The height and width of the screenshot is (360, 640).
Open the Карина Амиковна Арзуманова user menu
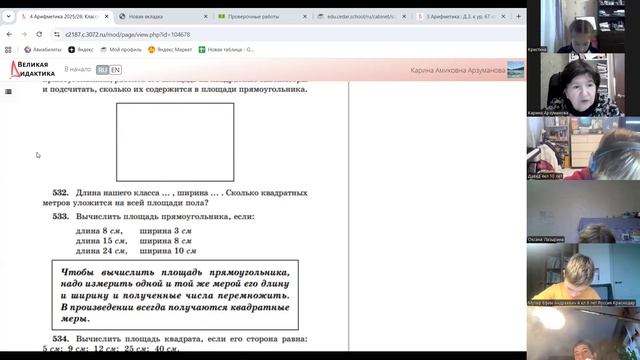click(x=458, y=70)
